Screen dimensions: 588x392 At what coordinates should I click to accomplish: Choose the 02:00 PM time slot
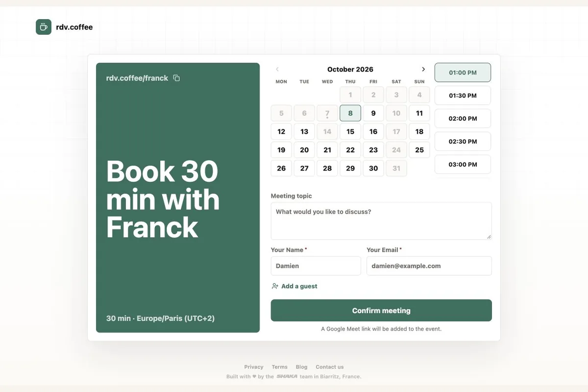click(463, 119)
